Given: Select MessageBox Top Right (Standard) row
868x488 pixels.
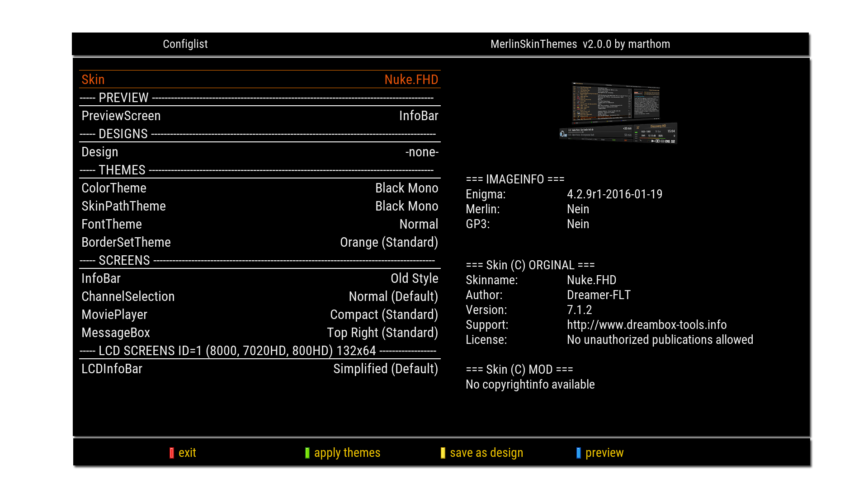Looking at the screenshot, I should coord(260,333).
